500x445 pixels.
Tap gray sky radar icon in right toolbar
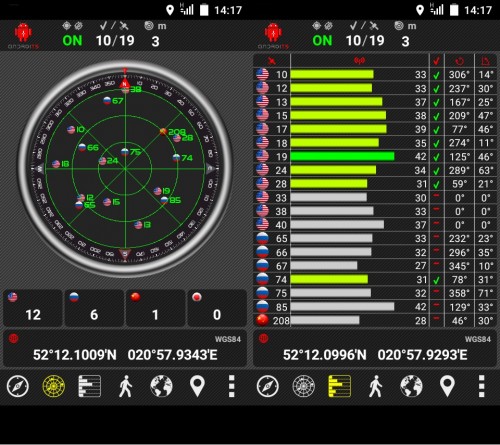coord(304,386)
